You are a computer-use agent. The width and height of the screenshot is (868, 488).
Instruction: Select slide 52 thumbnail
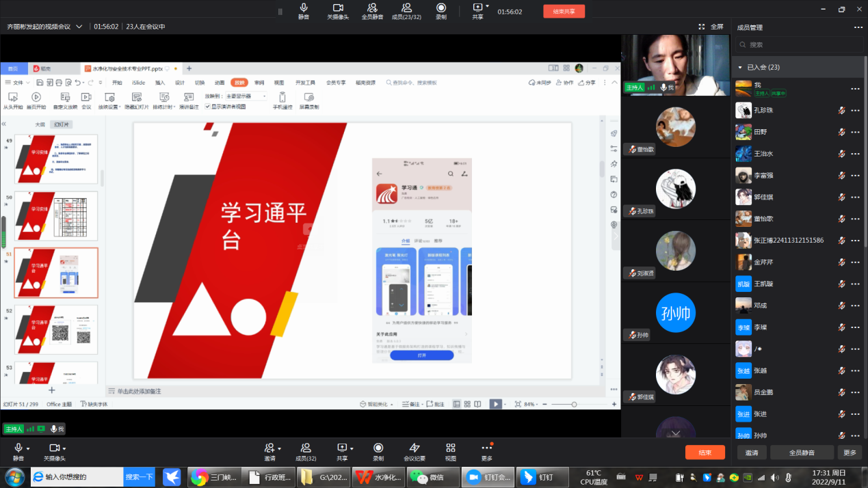point(56,329)
